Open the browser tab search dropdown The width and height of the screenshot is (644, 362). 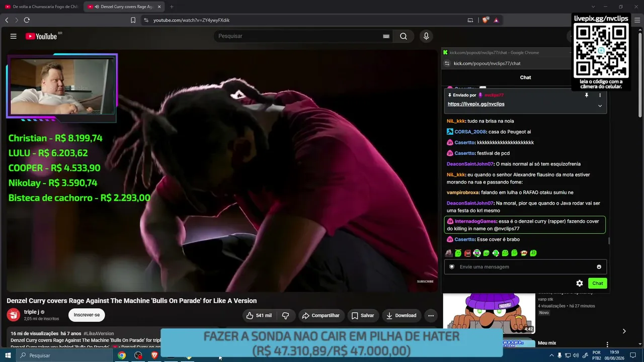pos(593,7)
